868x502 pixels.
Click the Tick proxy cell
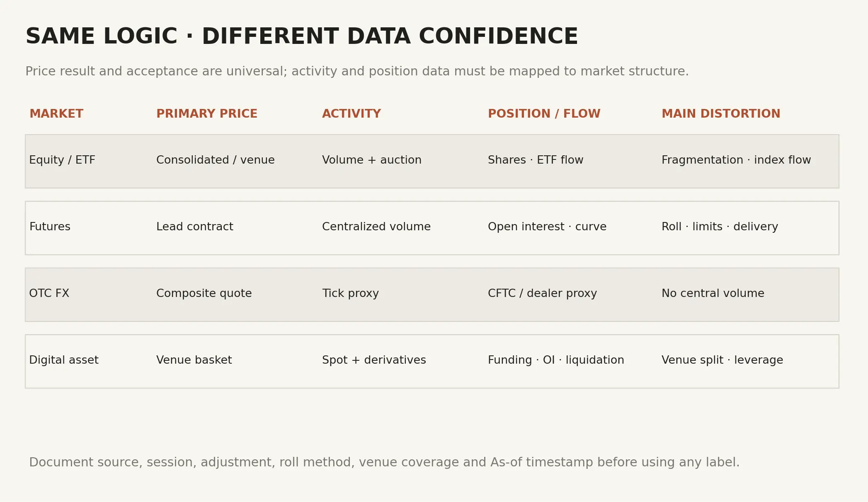tap(351, 294)
